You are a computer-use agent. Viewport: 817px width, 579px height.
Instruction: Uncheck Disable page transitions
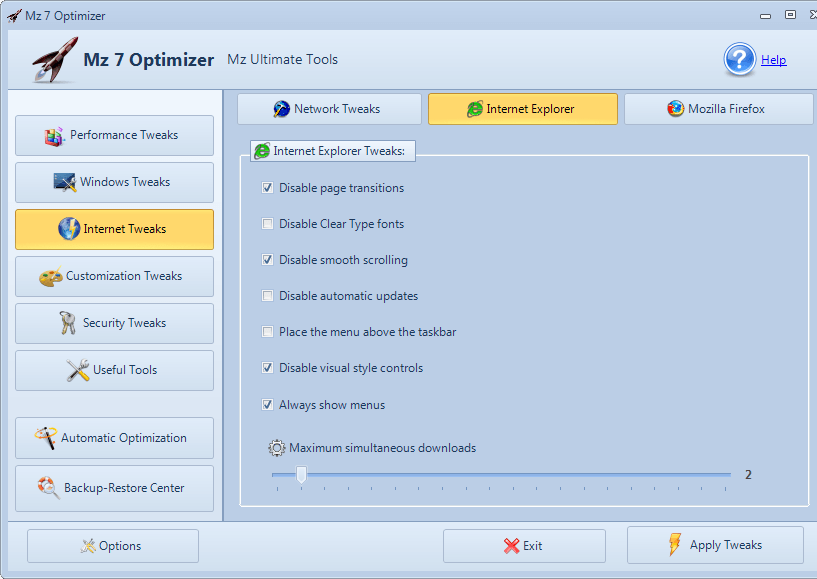coord(267,188)
